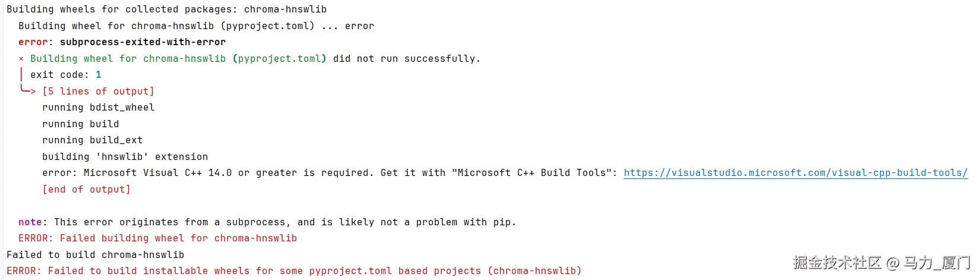This screenshot has width=980, height=280.
Task: Click the last 'Failed to build installable wheels' line
Action: 294,271
